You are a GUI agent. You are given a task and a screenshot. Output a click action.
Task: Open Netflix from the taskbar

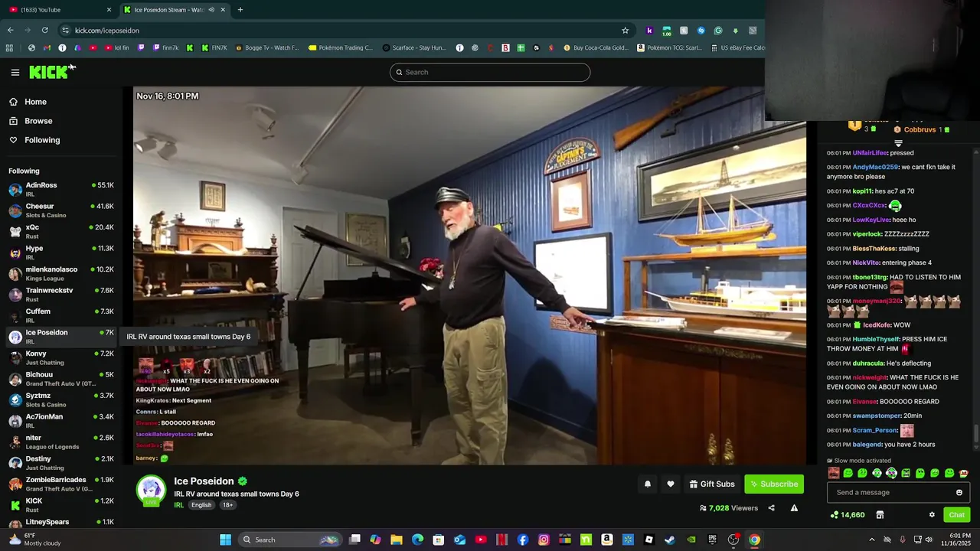tap(501, 540)
